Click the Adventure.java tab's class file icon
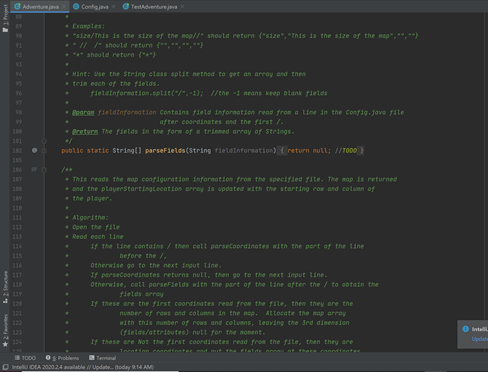Image resolution: width=488 pixels, height=372 pixels. pyautogui.click(x=17, y=6)
